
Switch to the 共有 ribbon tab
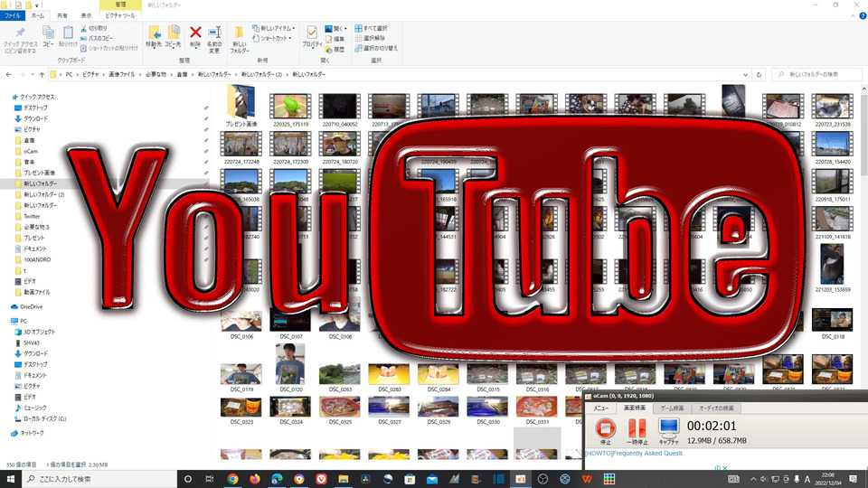point(62,16)
